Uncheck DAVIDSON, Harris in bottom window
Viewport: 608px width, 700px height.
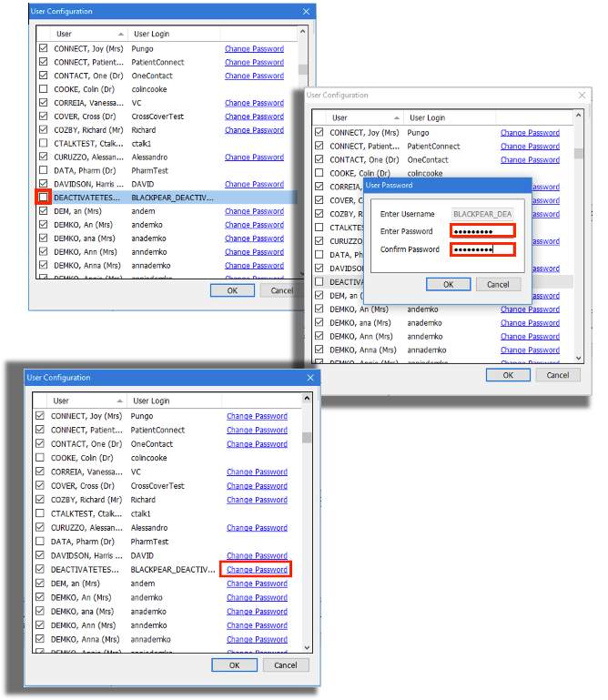pyautogui.click(x=40, y=555)
